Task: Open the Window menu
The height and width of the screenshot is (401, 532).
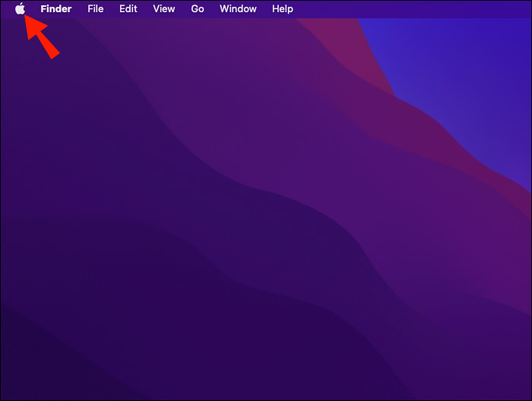Action: tap(238, 9)
